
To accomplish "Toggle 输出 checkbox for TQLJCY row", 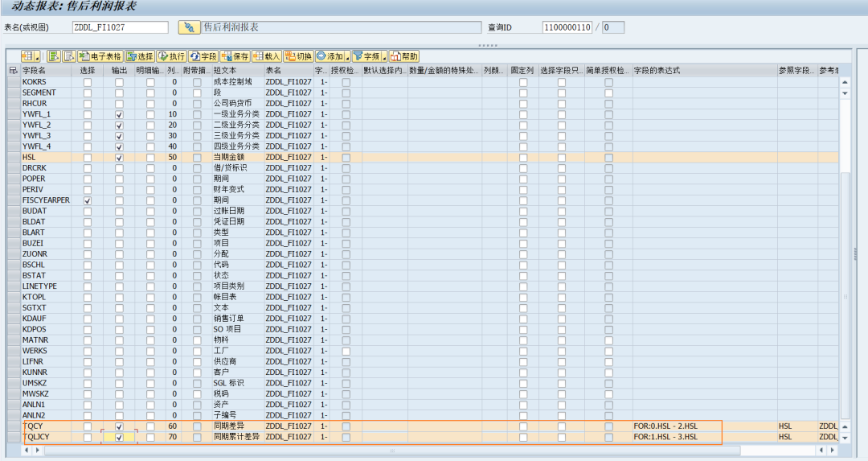I will click(119, 437).
